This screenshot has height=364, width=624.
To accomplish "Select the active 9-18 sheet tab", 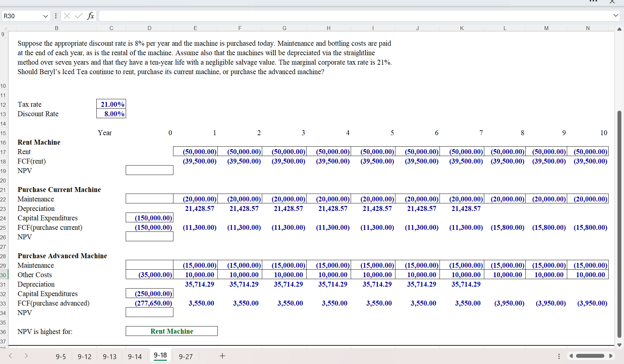I will pyautogui.click(x=160, y=356).
